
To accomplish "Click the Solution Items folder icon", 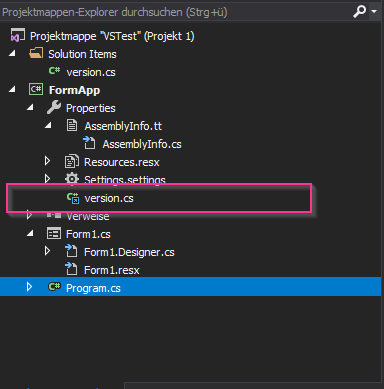I will pyautogui.click(x=36, y=53).
